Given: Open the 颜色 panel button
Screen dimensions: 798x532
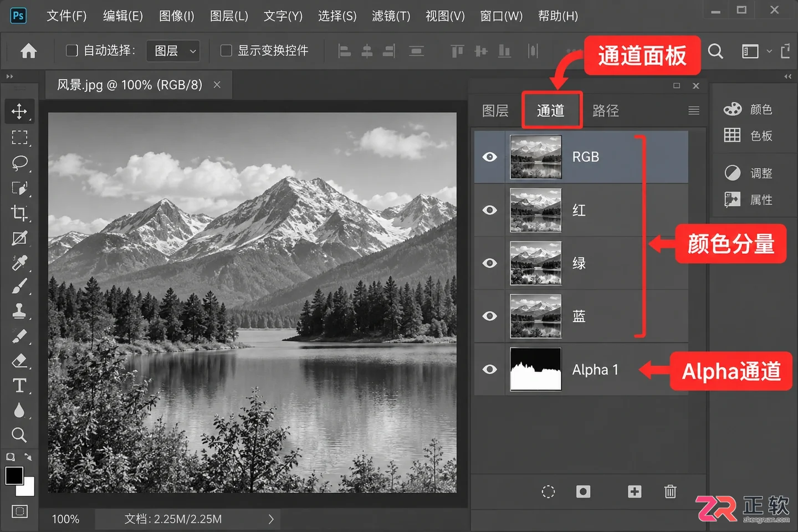Looking at the screenshot, I should 748,109.
